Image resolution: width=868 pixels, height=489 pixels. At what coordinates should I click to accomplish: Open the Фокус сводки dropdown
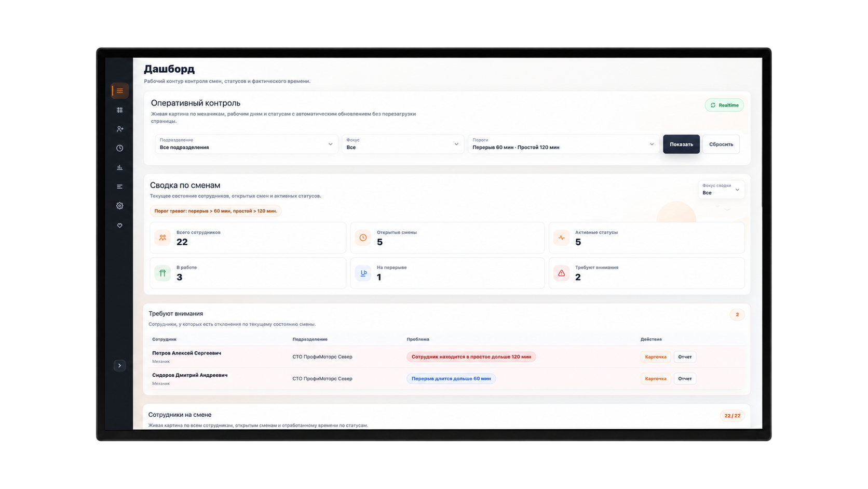pos(721,189)
